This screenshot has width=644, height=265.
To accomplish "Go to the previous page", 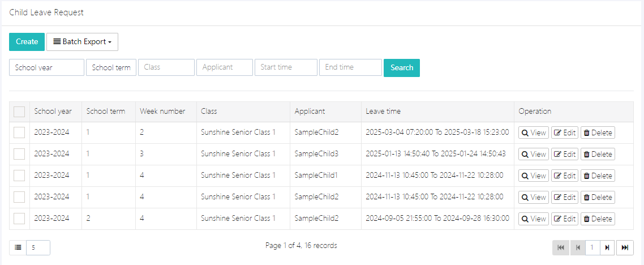I will tap(577, 247).
